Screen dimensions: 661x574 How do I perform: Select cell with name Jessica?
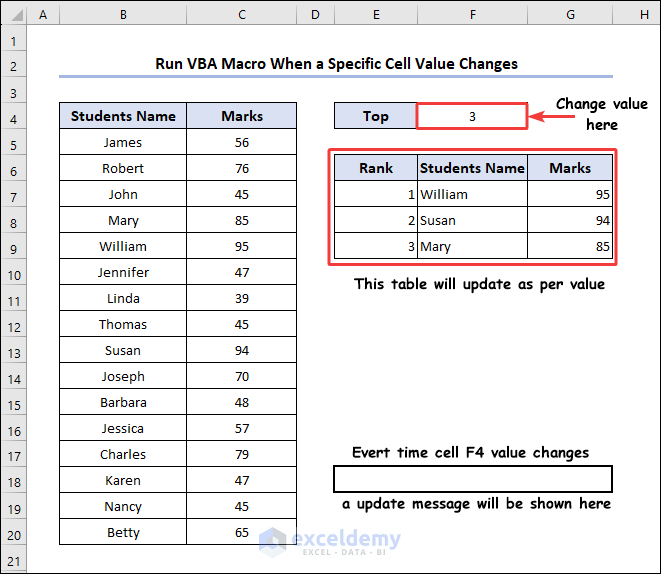click(x=123, y=428)
